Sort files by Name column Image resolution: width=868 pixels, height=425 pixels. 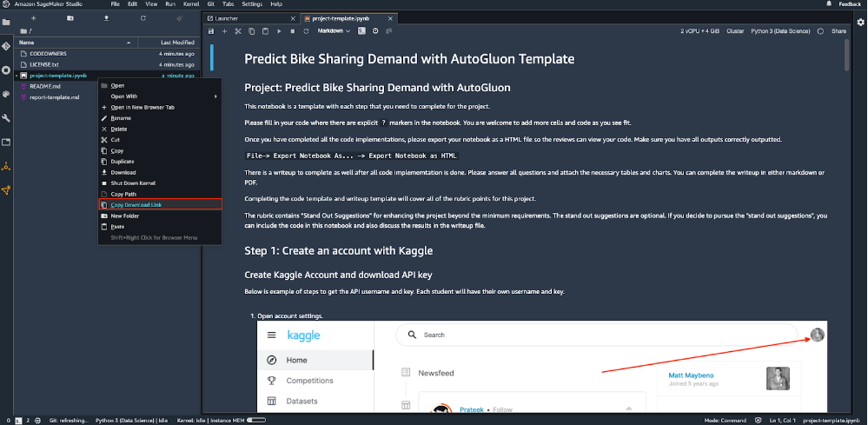(x=77, y=42)
